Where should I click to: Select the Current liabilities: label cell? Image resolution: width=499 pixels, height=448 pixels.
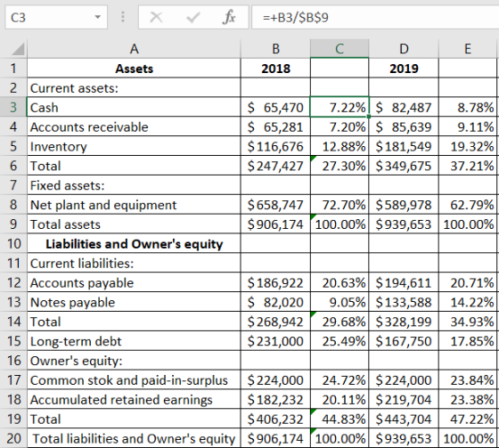134,263
